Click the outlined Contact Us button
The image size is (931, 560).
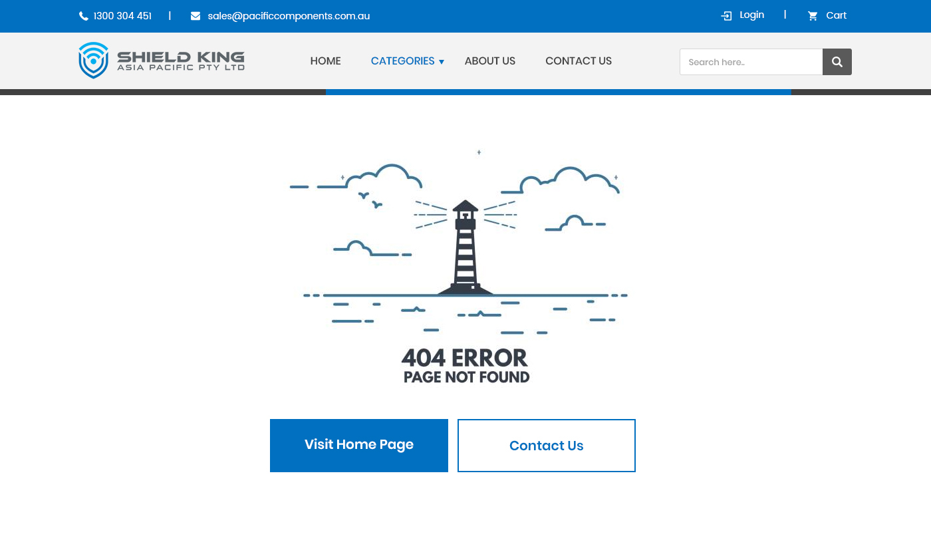tap(547, 446)
